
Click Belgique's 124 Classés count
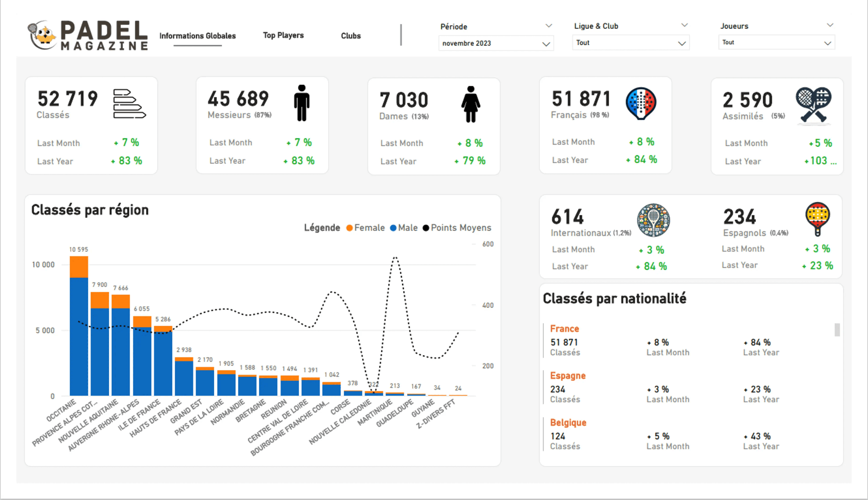pyautogui.click(x=558, y=437)
